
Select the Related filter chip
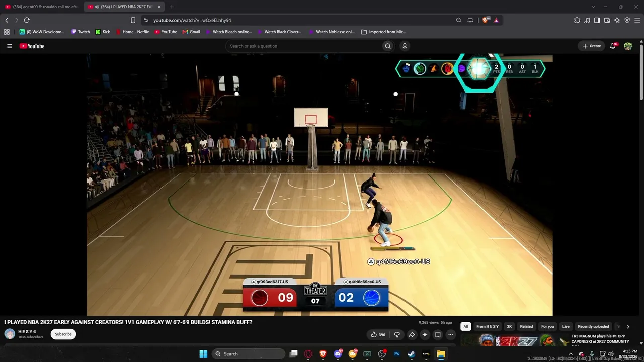click(x=526, y=326)
